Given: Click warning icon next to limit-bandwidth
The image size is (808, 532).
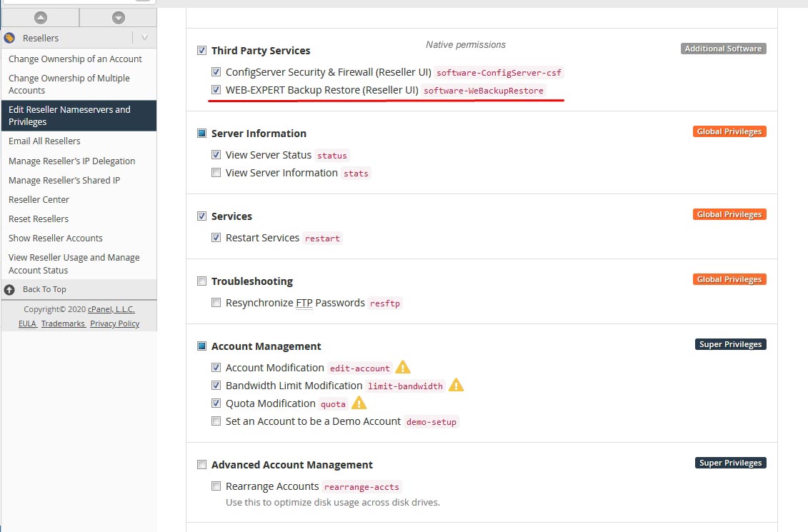Looking at the screenshot, I should [x=456, y=385].
